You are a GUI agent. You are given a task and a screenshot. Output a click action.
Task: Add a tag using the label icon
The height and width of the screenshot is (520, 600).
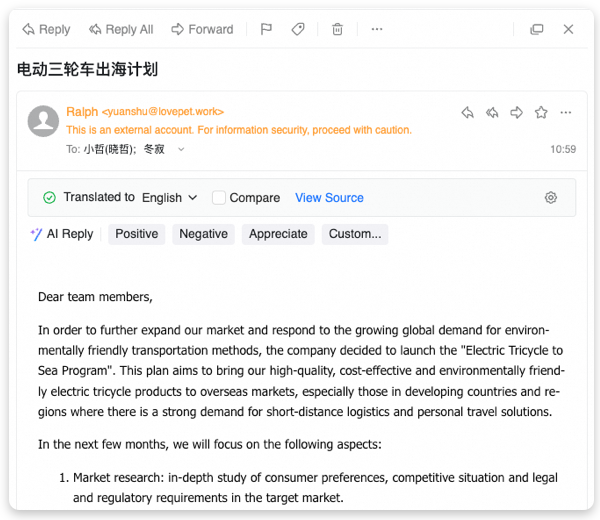(298, 29)
